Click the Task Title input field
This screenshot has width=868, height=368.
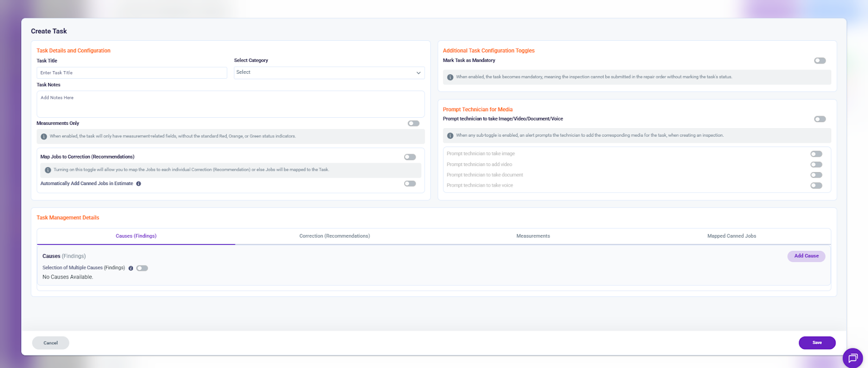point(132,73)
